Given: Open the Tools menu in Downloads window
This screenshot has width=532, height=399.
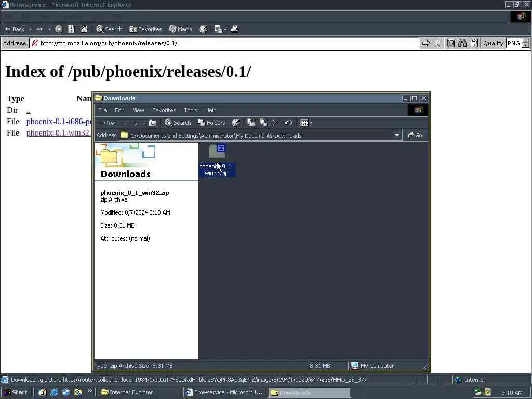Looking at the screenshot, I should point(190,110).
